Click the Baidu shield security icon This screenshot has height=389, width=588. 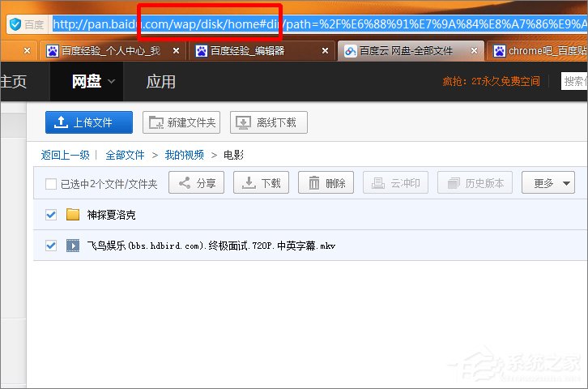(x=15, y=24)
